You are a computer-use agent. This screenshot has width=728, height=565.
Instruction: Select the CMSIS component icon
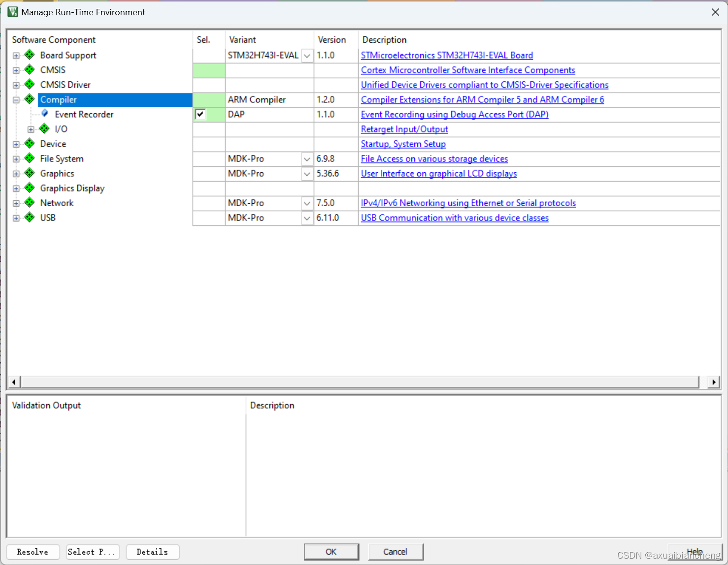(x=30, y=70)
